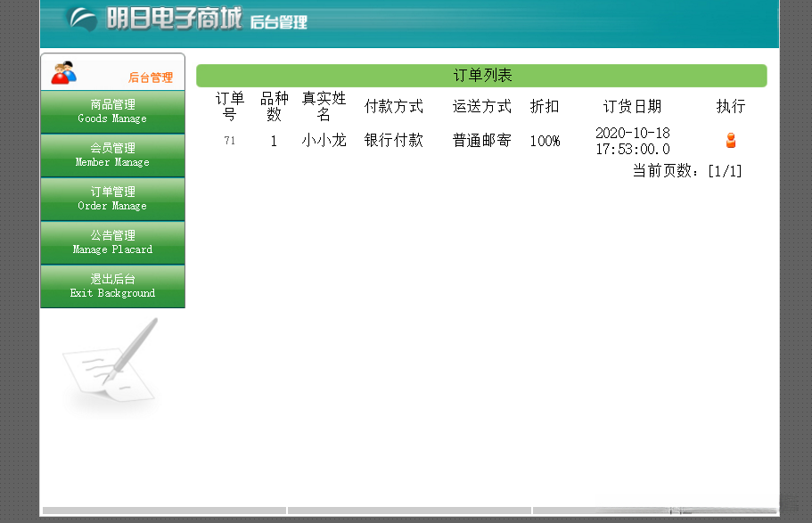Click the 品种数 column header
The width and height of the screenshot is (812, 523).
point(274,106)
